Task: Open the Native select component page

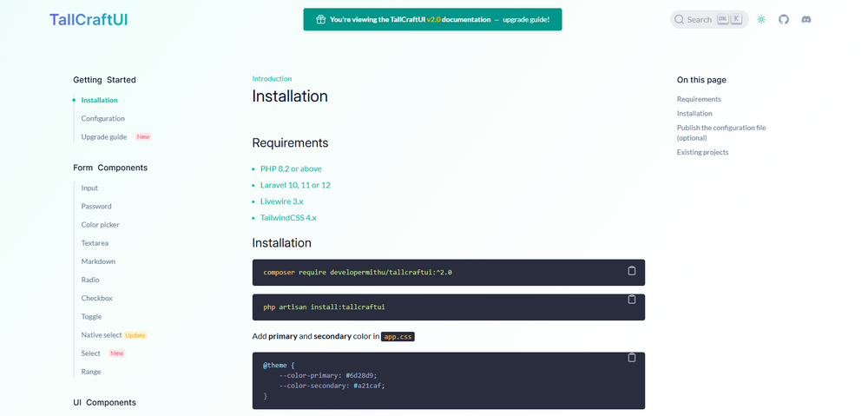Action: (102, 335)
